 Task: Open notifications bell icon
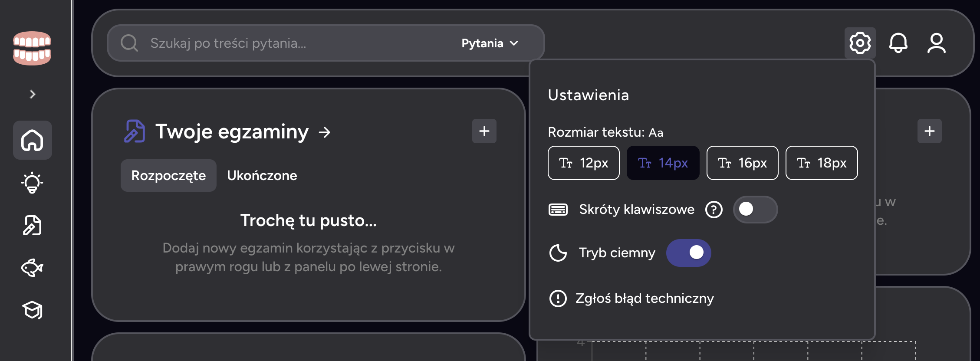click(x=898, y=43)
